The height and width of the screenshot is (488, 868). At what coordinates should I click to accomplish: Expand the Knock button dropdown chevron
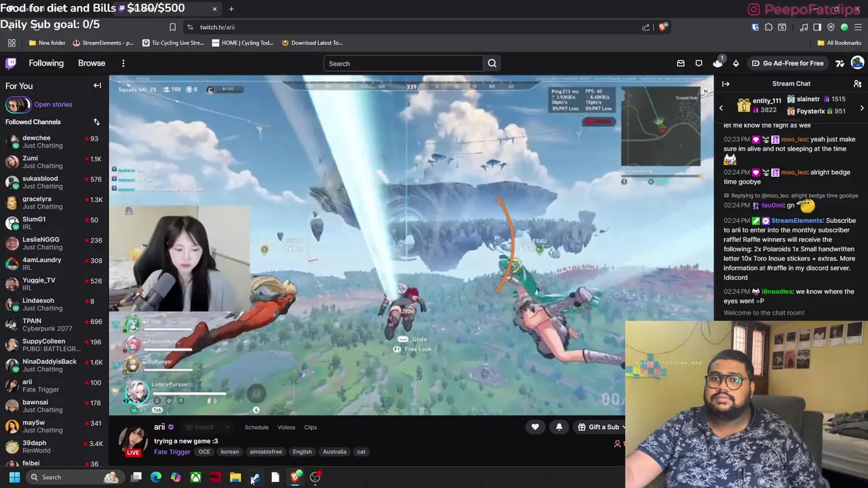(x=226, y=427)
